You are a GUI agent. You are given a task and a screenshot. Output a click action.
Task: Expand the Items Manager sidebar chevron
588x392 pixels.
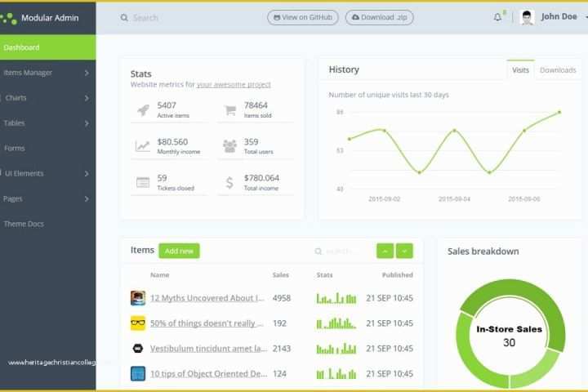pyautogui.click(x=87, y=73)
